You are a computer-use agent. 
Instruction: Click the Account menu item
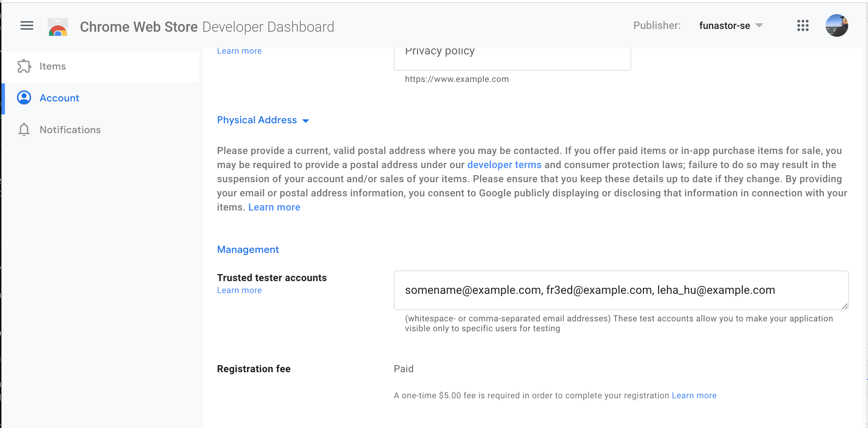pyautogui.click(x=59, y=98)
